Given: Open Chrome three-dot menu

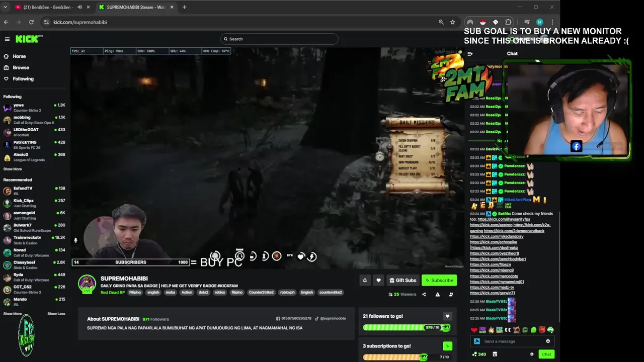Looking at the screenshot, I should coord(552,22).
